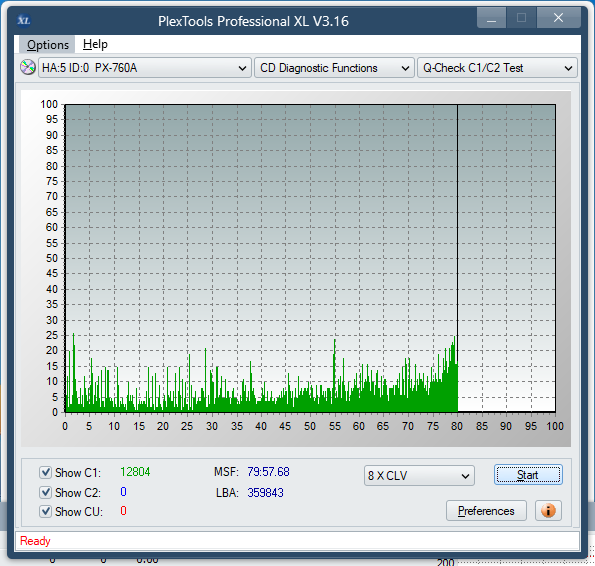Viewport: 595px width, 566px height.
Task: Expand the Q-Check C1/C2 Test dropdown
Action: (x=497, y=68)
